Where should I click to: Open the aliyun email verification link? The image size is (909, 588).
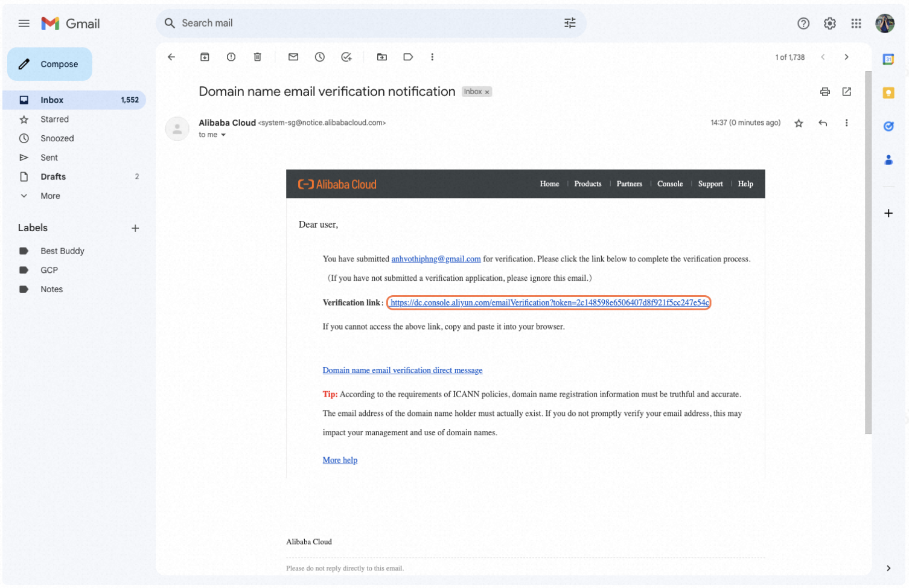coord(549,303)
